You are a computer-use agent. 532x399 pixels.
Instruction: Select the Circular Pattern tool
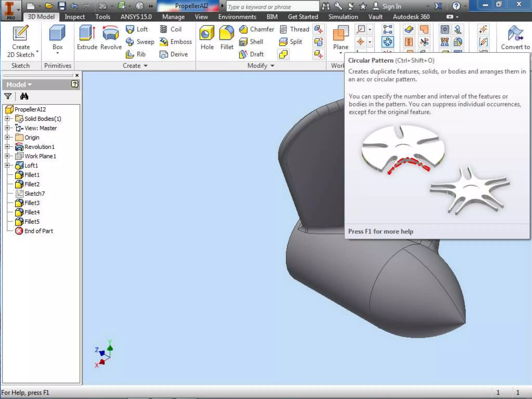387,42
